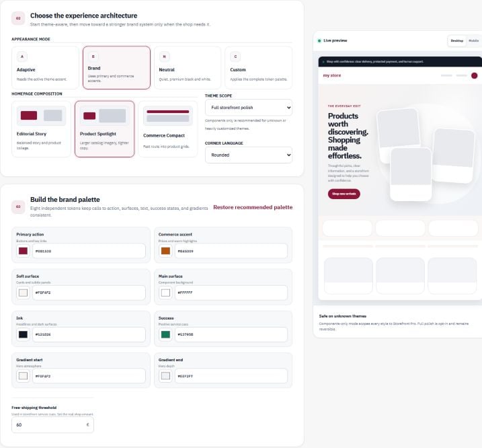The image size is (482, 448).
Task: Focus the Gradient start hex input
Action: (x=89, y=376)
